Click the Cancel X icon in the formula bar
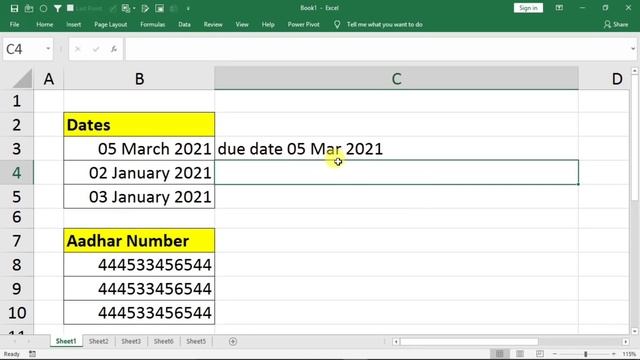The image size is (640, 360). click(78, 49)
